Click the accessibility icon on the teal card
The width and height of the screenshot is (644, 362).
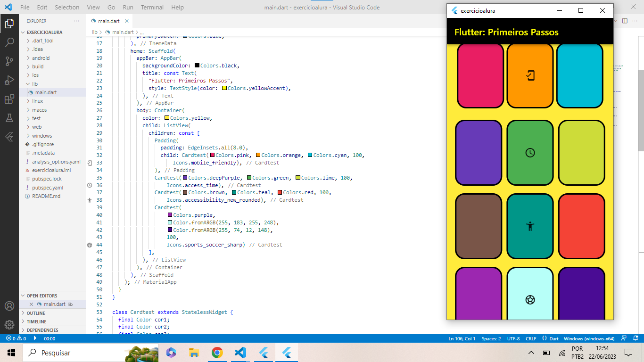pos(530,226)
